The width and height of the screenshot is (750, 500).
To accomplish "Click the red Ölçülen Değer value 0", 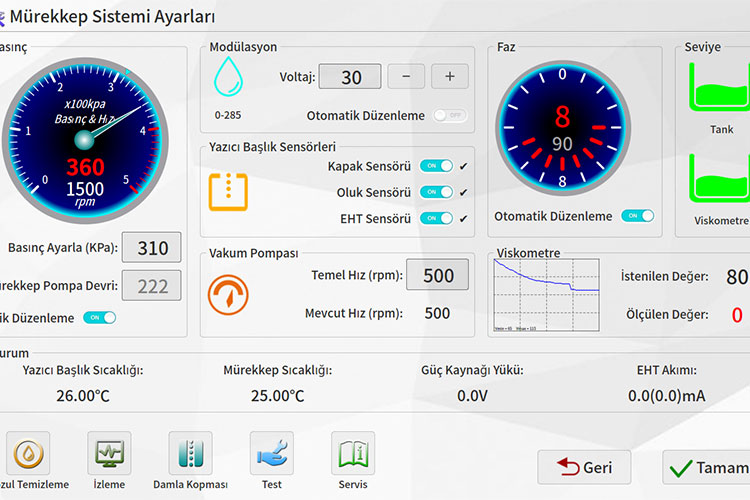I will (x=737, y=315).
